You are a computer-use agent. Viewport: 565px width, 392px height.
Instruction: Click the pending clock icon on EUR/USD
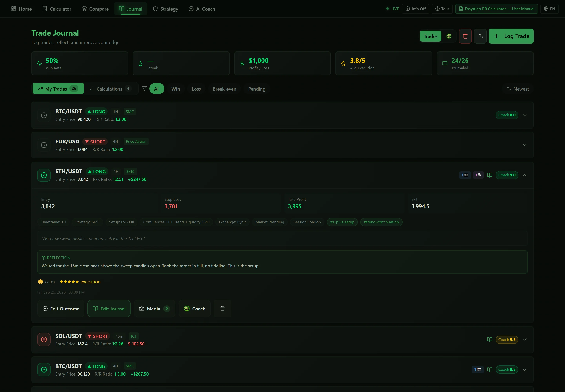click(x=44, y=145)
